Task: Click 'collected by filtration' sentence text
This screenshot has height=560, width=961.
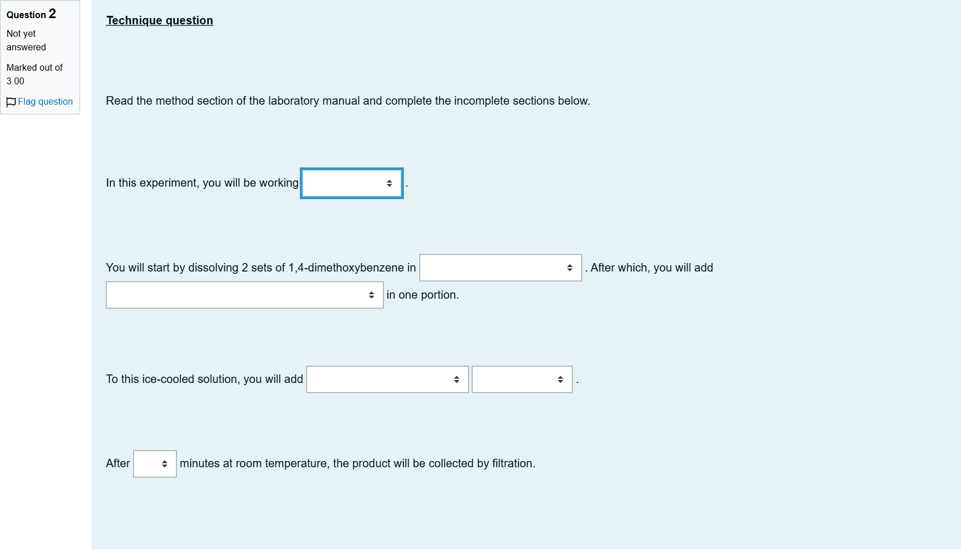Action: point(357,463)
